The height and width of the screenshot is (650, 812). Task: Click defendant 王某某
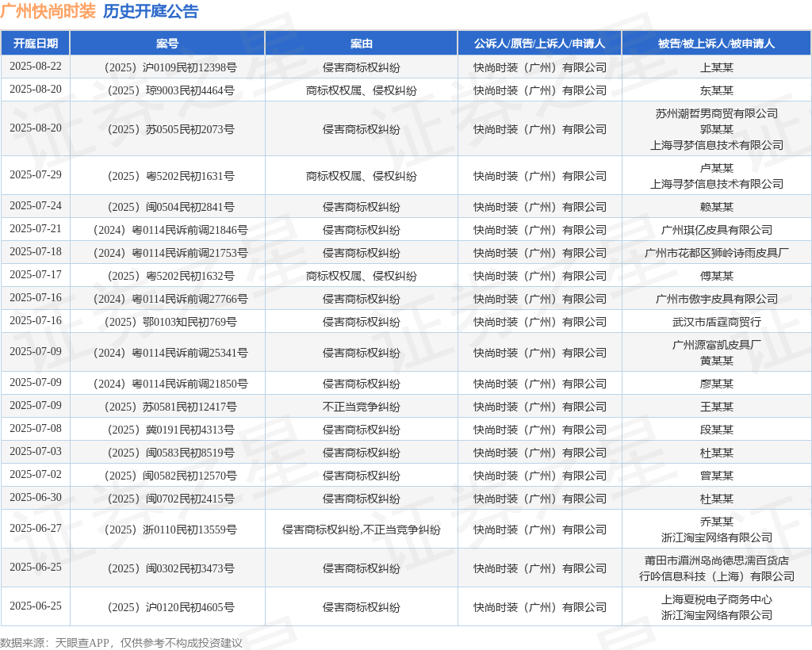[x=717, y=407]
